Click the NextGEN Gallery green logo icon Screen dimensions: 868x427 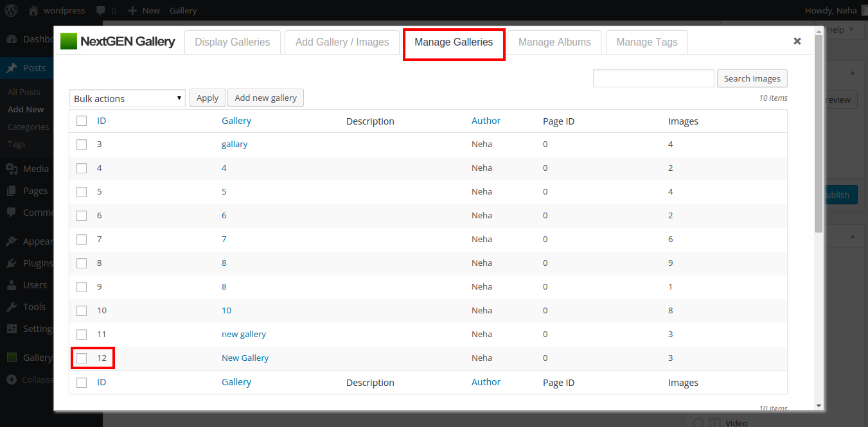[69, 42]
